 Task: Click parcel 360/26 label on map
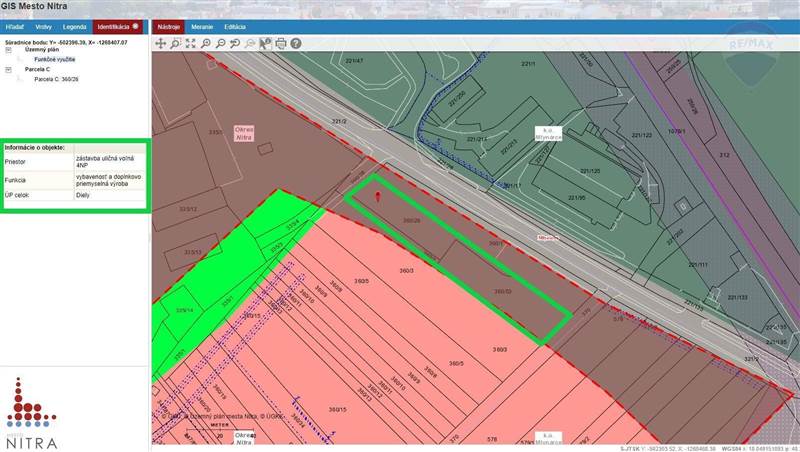tap(411, 221)
